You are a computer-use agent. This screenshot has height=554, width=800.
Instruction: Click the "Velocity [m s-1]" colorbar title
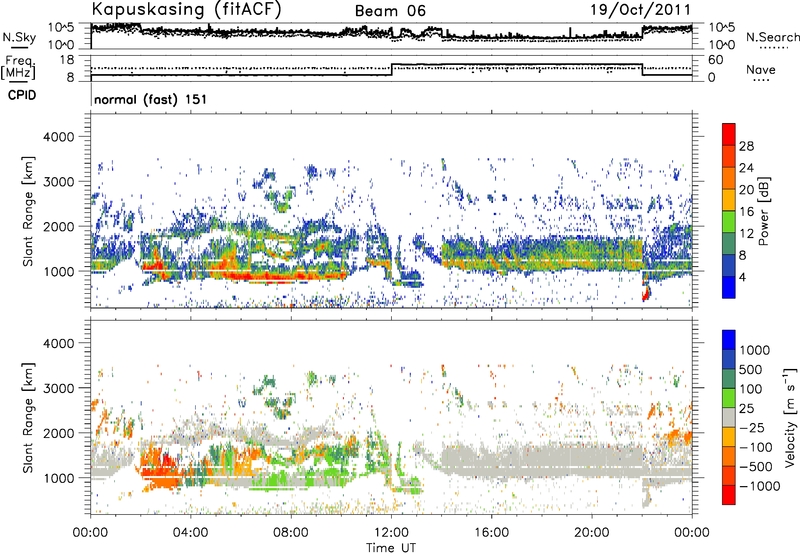click(x=790, y=418)
